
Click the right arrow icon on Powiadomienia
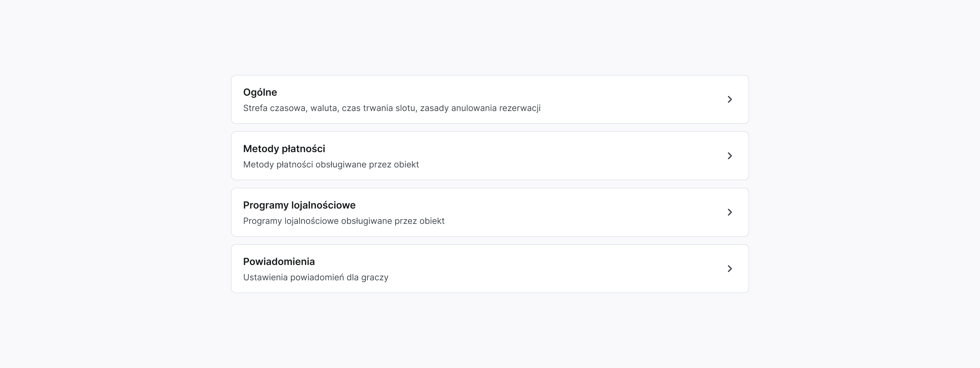(x=729, y=269)
